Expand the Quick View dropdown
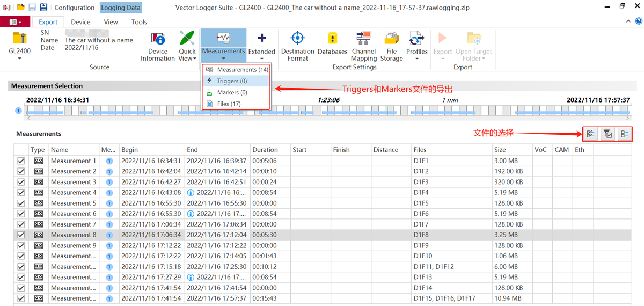The image size is (644, 306). click(x=187, y=58)
